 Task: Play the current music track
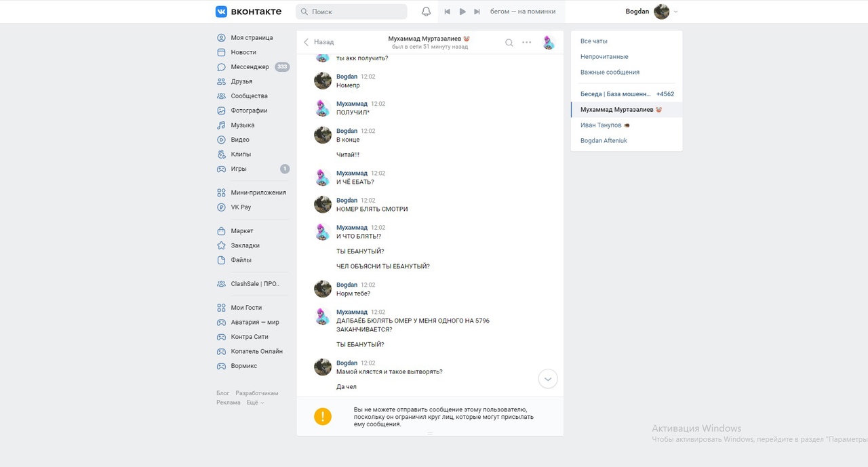462,12
